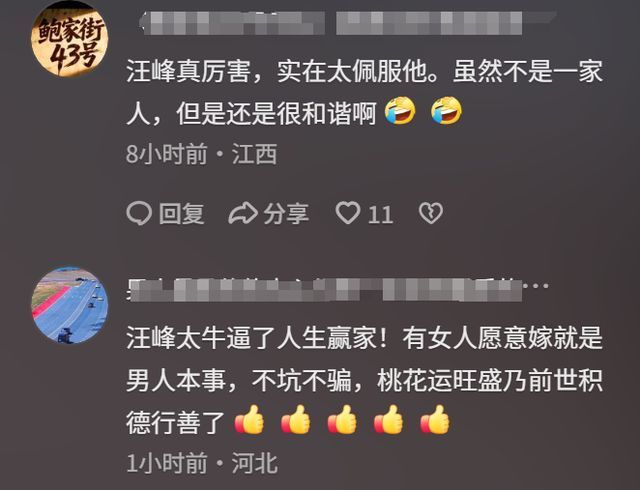This screenshot has height=490, width=640.
Task: Click the 8小时前 timestamp
Action: 167,154
